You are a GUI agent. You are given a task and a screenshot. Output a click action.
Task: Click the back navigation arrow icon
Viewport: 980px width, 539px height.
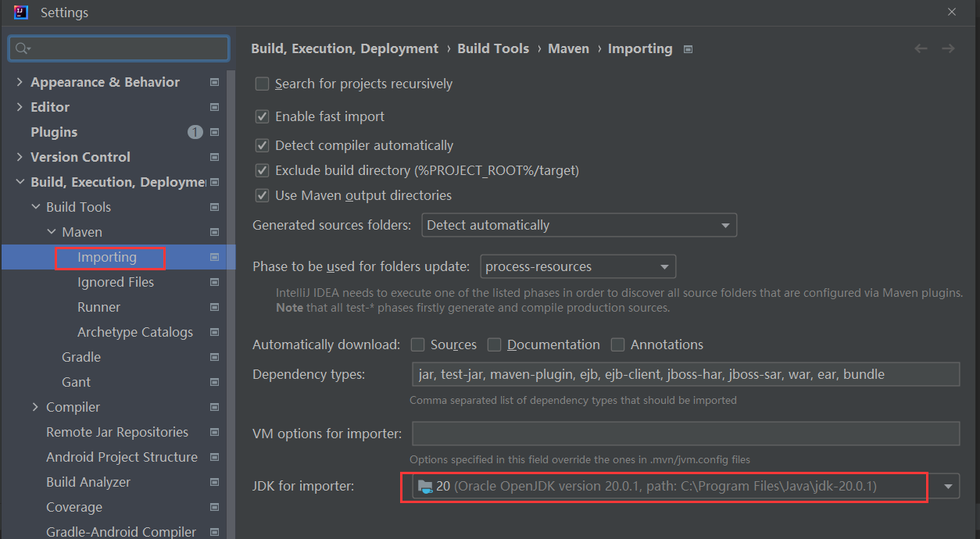921,48
